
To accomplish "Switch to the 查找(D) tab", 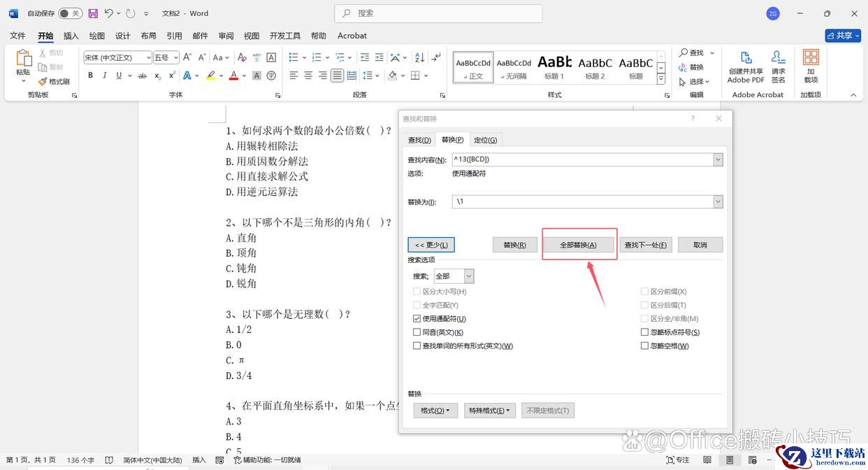I will point(419,140).
